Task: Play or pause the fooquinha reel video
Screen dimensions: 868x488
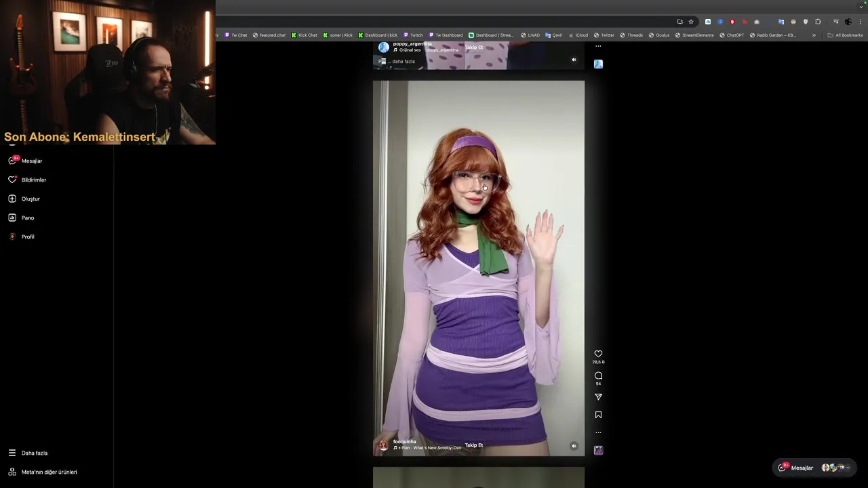Action: pyautogui.click(x=478, y=268)
